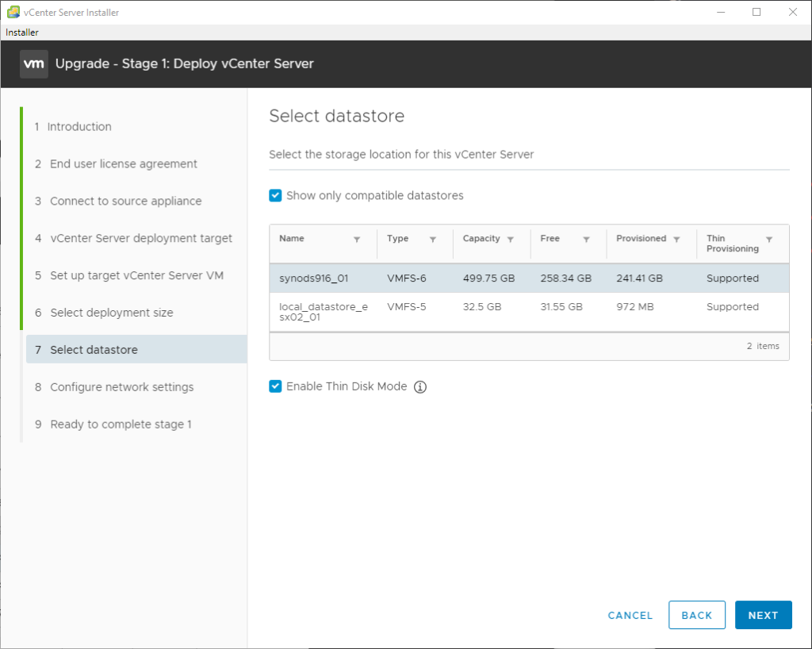Go to Ready to complete stage 1 step
The width and height of the screenshot is (812, 649).
coord(113,424)
